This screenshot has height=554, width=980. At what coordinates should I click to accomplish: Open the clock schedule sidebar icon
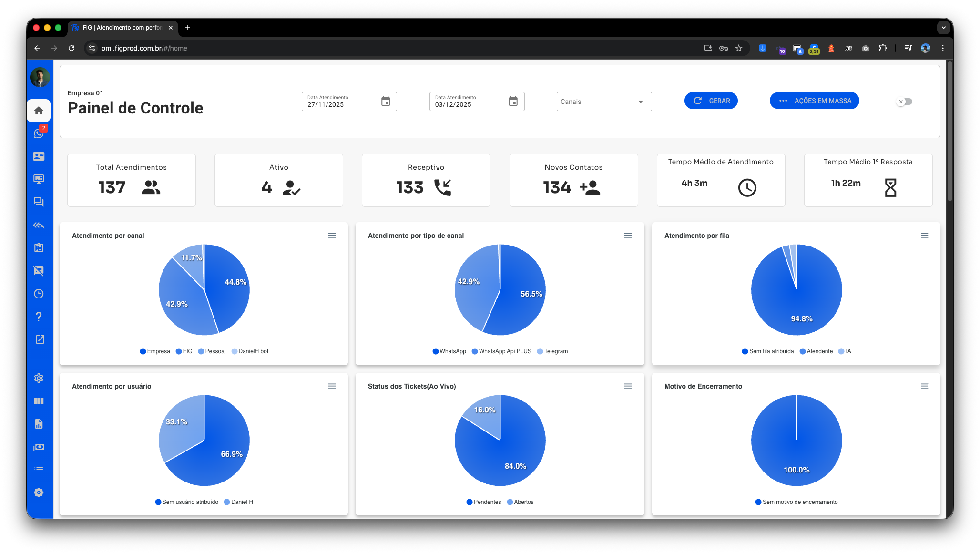click(39, 294)
